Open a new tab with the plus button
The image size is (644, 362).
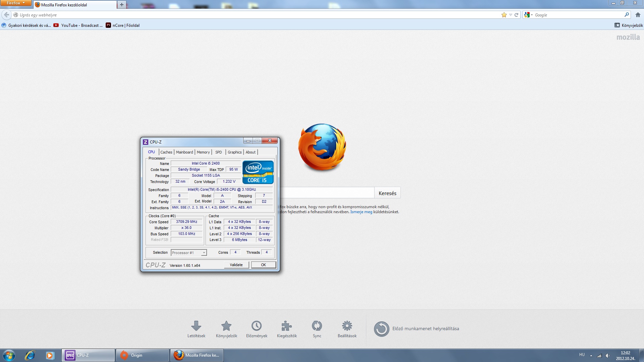click(122, 5)
